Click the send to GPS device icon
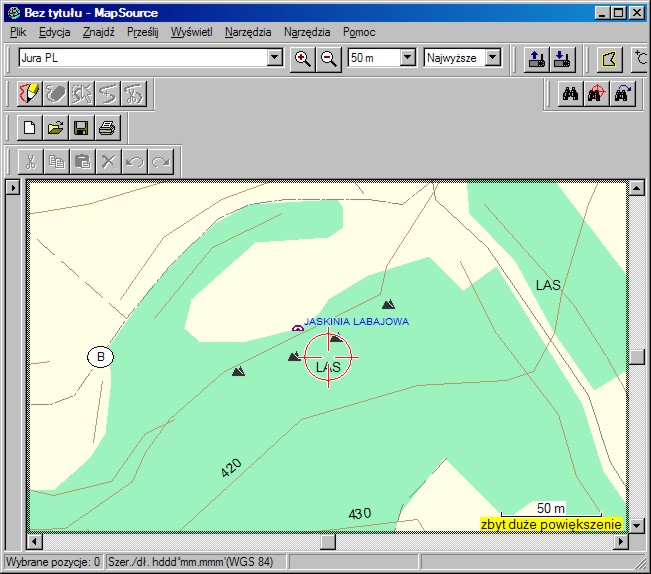This screenshot has width=651, height=574. [x=537, y=58]
